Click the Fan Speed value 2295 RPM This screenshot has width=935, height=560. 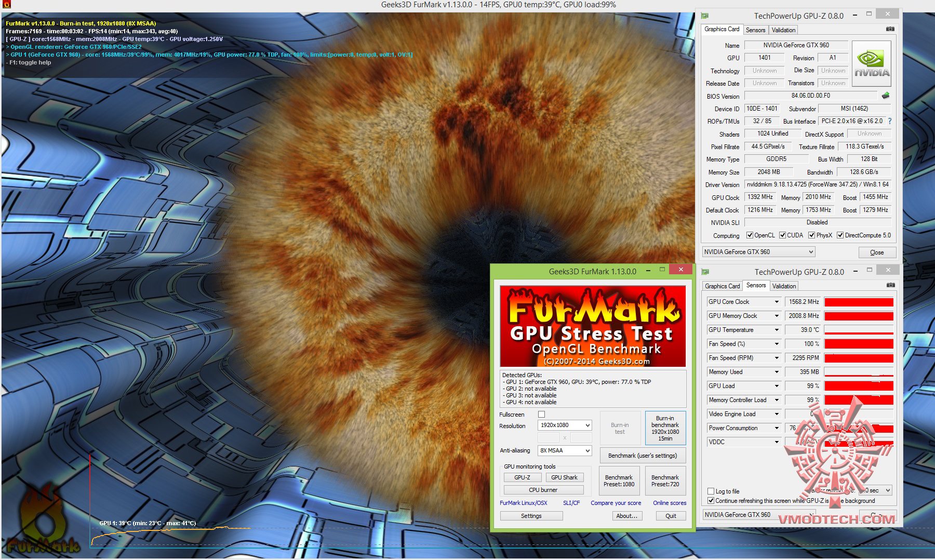(803, 358)
